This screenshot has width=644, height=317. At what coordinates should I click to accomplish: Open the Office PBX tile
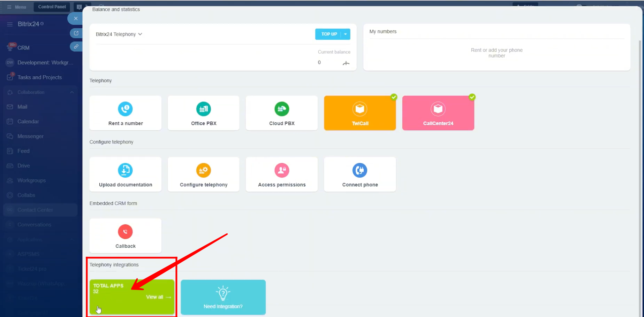[204, 113]
